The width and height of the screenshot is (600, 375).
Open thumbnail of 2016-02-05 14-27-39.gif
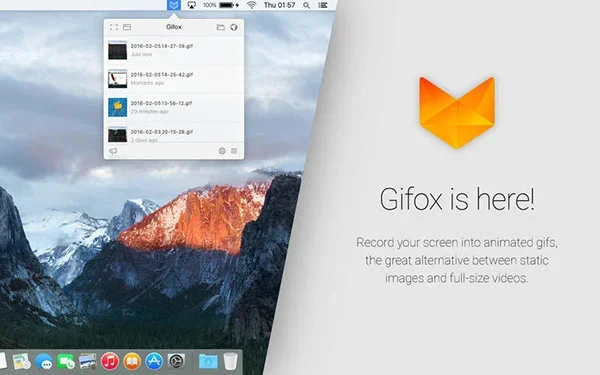[x=117, y=50]
